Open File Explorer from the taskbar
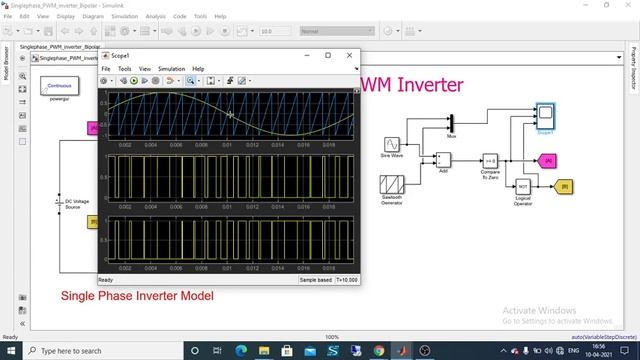640x360 pixels. point(264,351)
